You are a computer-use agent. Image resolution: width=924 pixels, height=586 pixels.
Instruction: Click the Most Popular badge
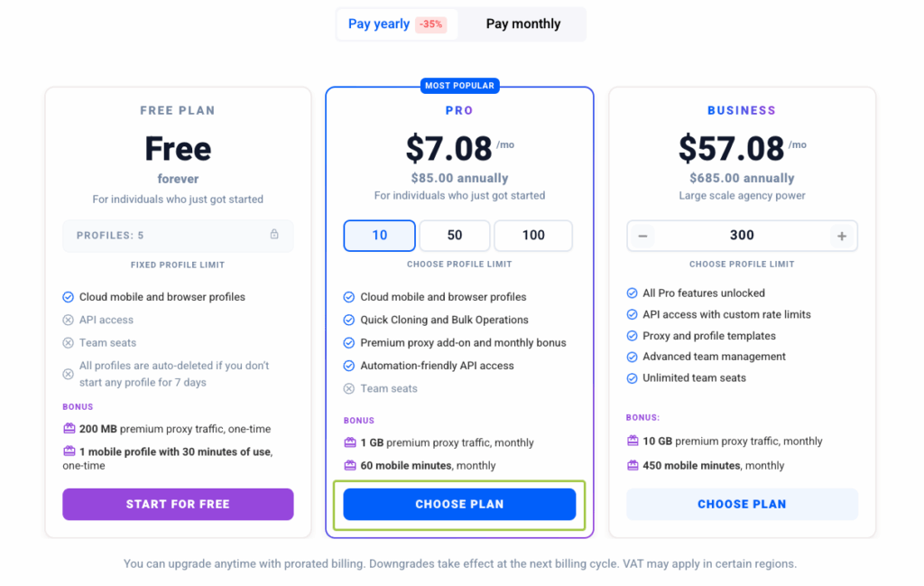click(459, 86)
